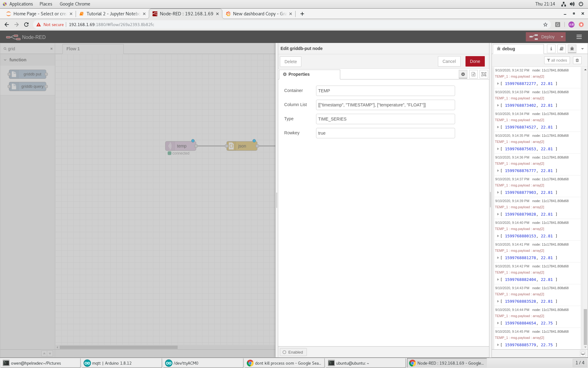Clear the palette search filter

click(51, 49)
